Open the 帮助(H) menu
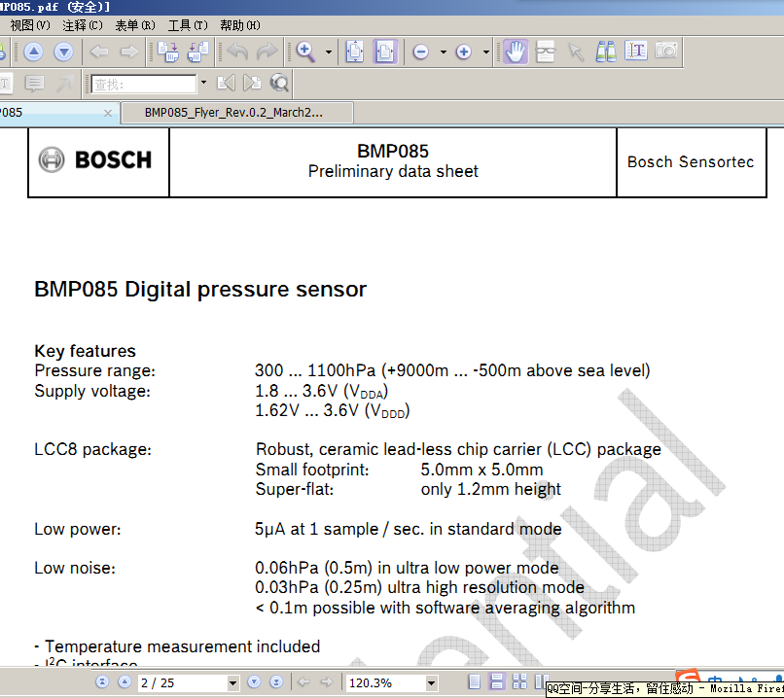 (x=240, y=25)
